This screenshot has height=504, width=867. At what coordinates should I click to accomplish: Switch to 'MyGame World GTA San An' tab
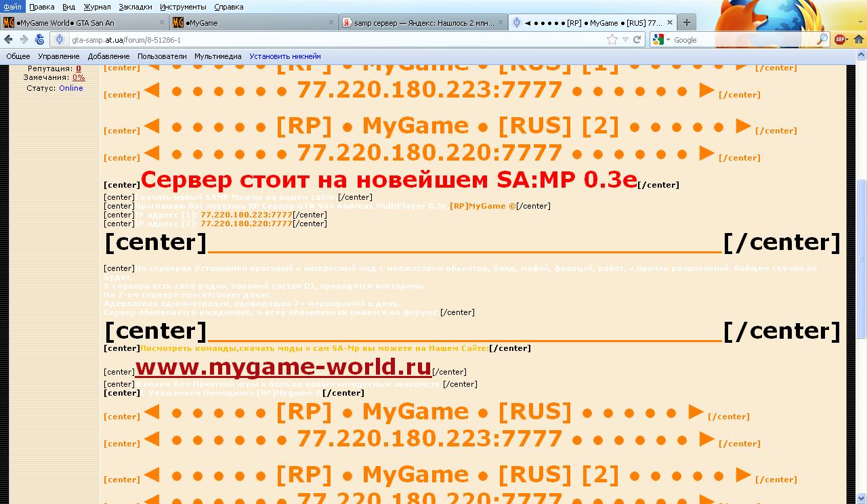click(x=84, y=22)
